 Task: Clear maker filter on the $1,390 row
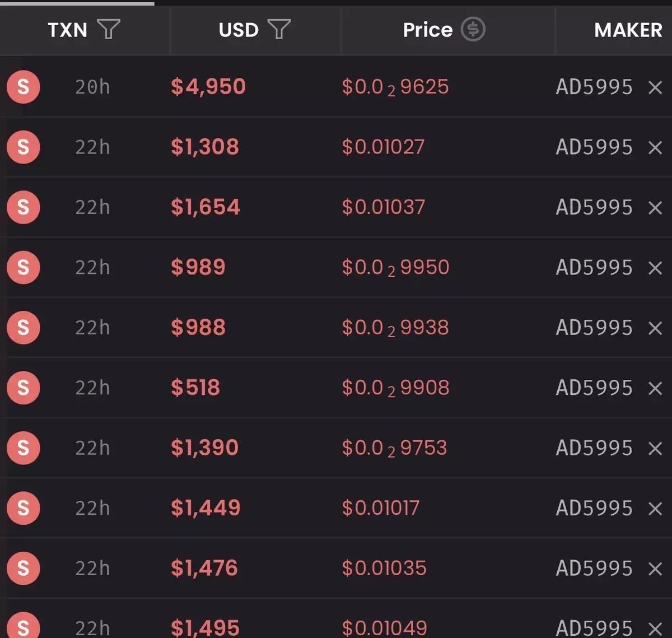coord(655,449)
